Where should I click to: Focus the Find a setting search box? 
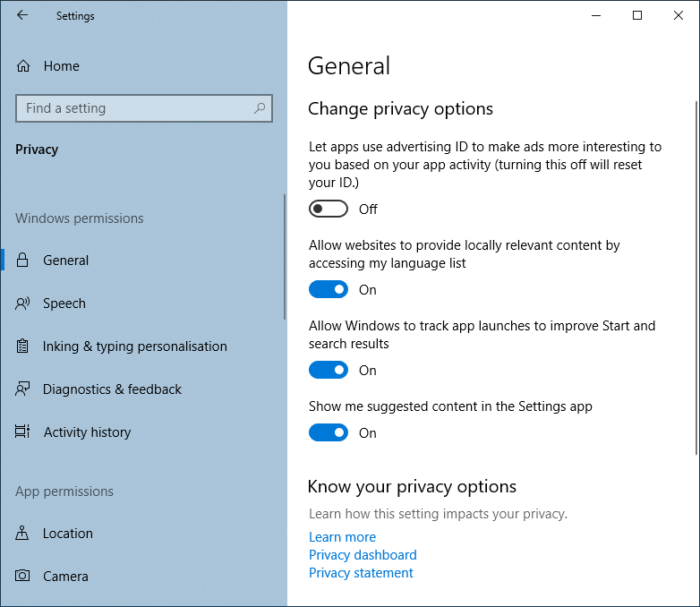[x=144, y=108]
